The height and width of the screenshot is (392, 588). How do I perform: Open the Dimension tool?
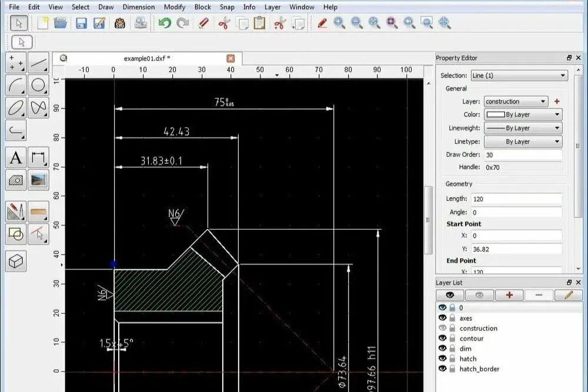click(38, 158)
